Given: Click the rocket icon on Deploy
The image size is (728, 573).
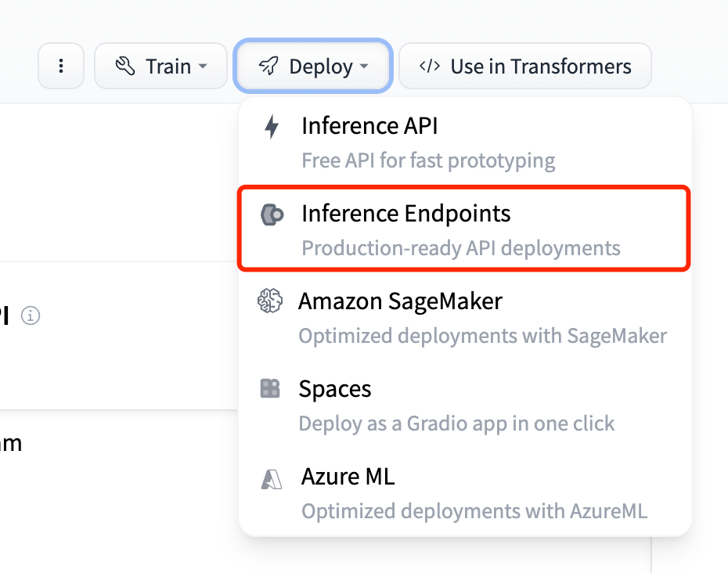Looking at the screenshot, I should 268,66.
